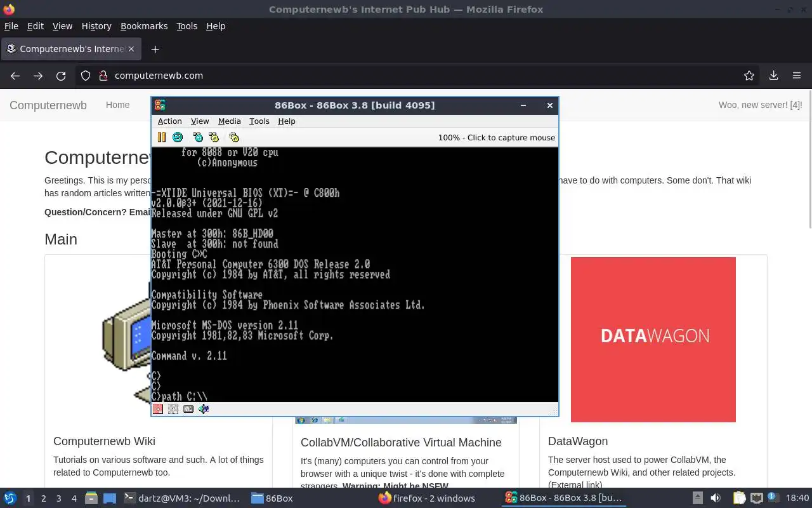812x508 pixels.
Task: Open Firefox Edit menu
Action: tap(36, 26)
